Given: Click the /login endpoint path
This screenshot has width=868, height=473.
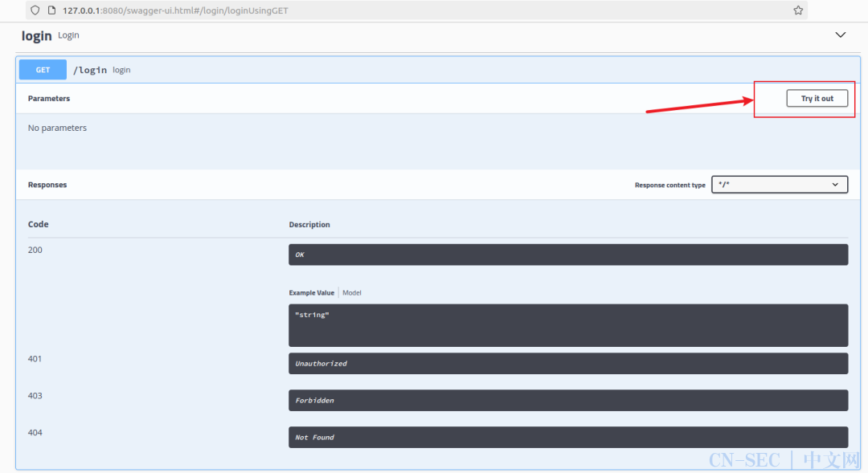Looking at the screenshot, I should 90,70.
